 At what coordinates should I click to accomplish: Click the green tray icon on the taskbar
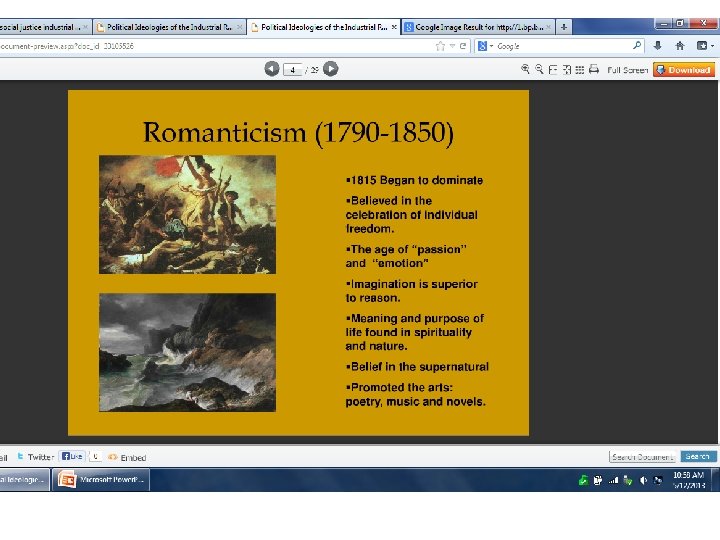[x=583, y=480]
